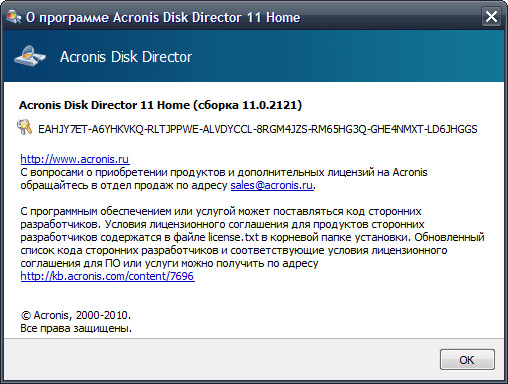
Task: Click the 'Все права защищены' text
Action: coord(76,328)
